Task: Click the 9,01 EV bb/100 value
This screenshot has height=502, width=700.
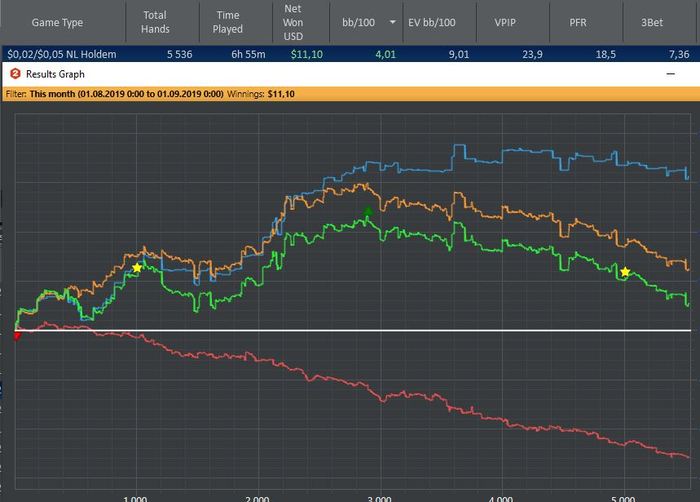Action: 459,54
